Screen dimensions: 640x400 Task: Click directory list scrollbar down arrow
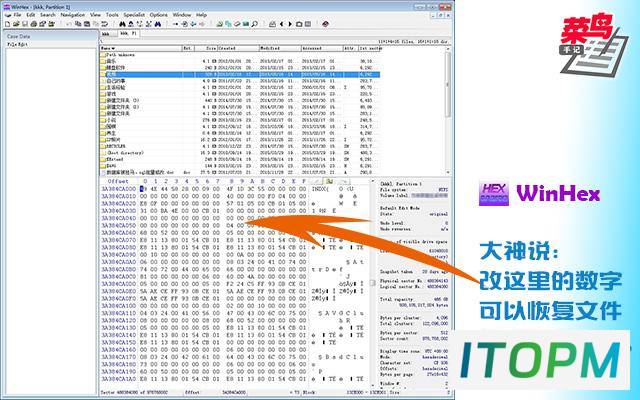click(x=448, y=172)
